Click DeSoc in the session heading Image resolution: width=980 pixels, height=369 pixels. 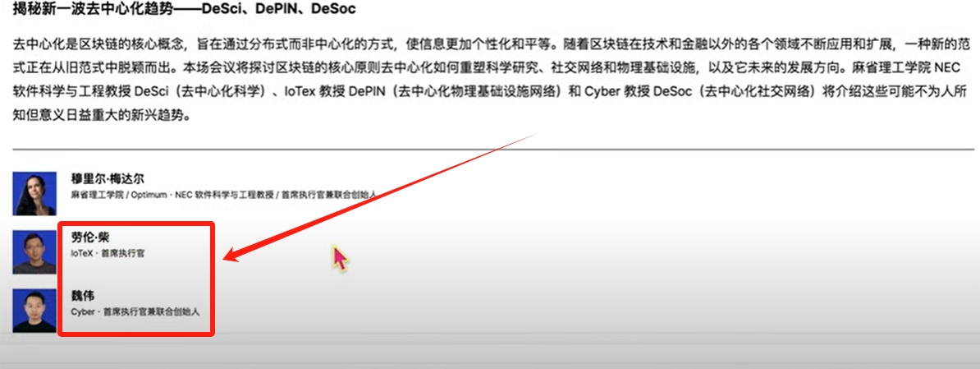tap(333, 9)
